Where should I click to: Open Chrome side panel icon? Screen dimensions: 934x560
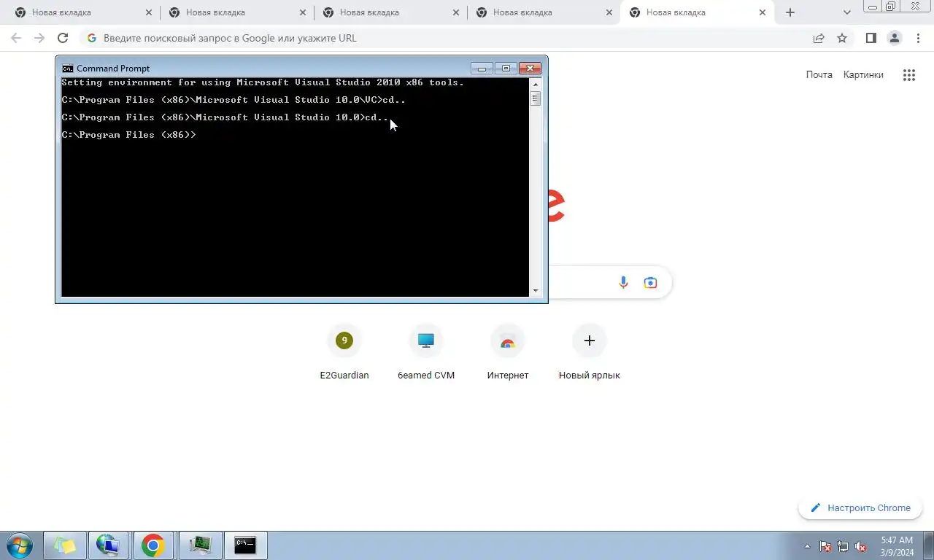[x=871, y=38]
